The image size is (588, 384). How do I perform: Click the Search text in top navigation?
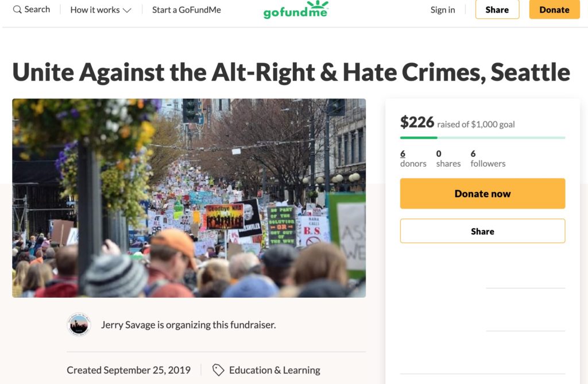tap(37, 9)
